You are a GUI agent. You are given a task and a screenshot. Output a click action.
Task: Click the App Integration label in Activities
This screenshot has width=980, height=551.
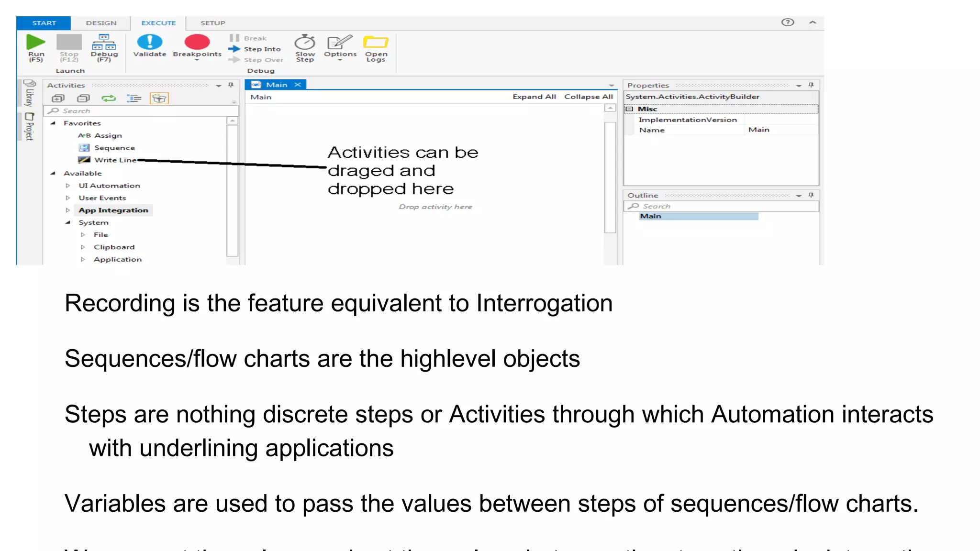tap(113, 210)
